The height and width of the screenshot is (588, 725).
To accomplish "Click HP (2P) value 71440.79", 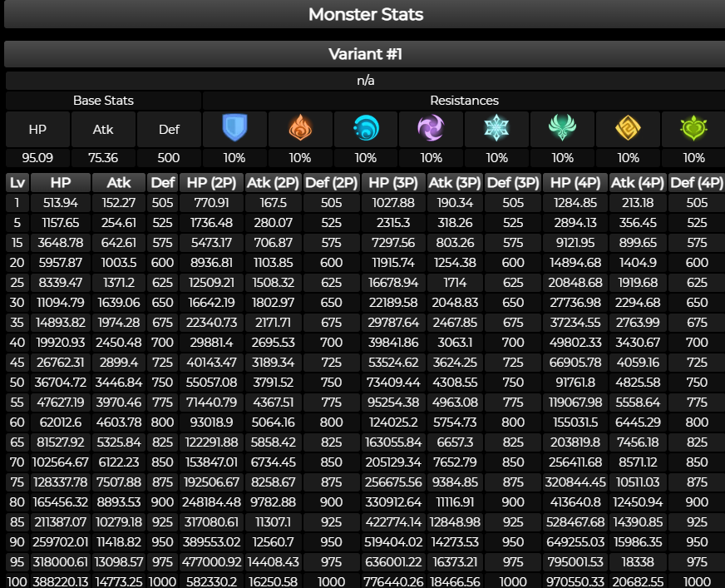I will 211,402.
